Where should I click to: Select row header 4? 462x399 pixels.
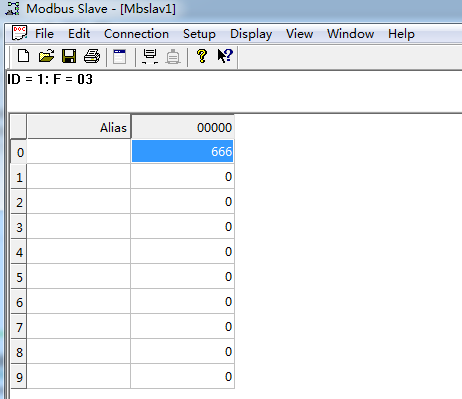[19, 252]
